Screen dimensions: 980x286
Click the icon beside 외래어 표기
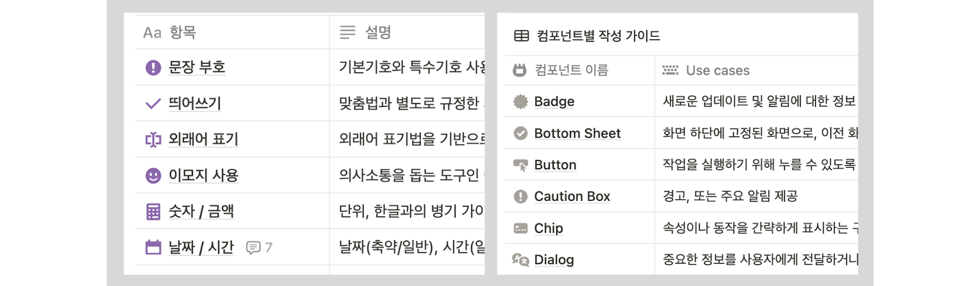point(153,139)
